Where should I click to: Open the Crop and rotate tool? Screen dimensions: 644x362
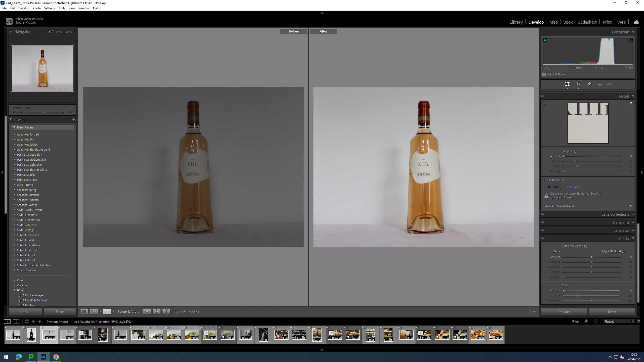tap(578, 84)
